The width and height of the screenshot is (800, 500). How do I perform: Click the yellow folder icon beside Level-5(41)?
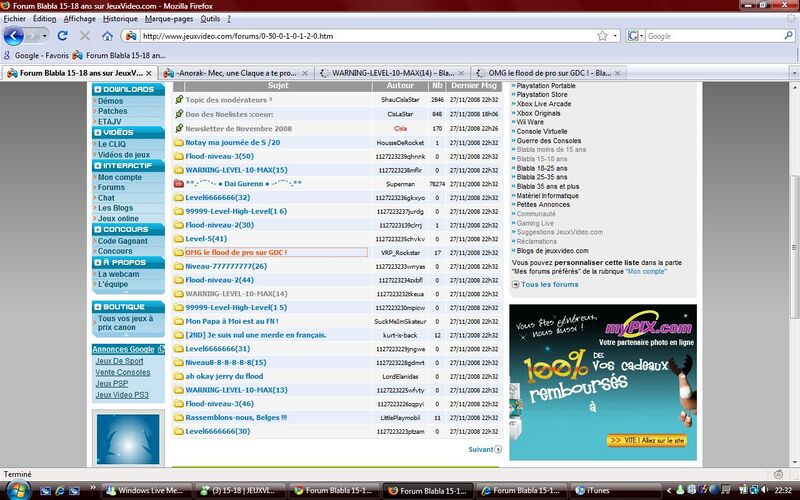tap(179, 239)
